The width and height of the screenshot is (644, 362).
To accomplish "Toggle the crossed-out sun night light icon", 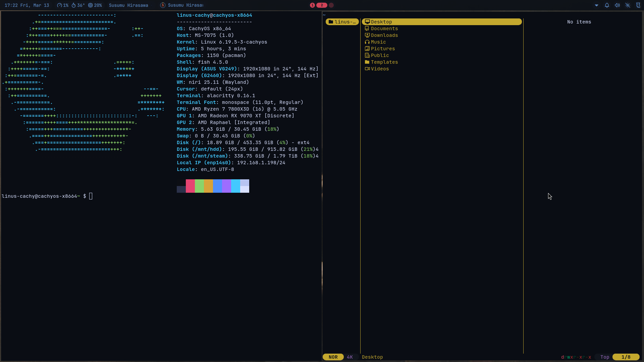I will tap(628, 5).
